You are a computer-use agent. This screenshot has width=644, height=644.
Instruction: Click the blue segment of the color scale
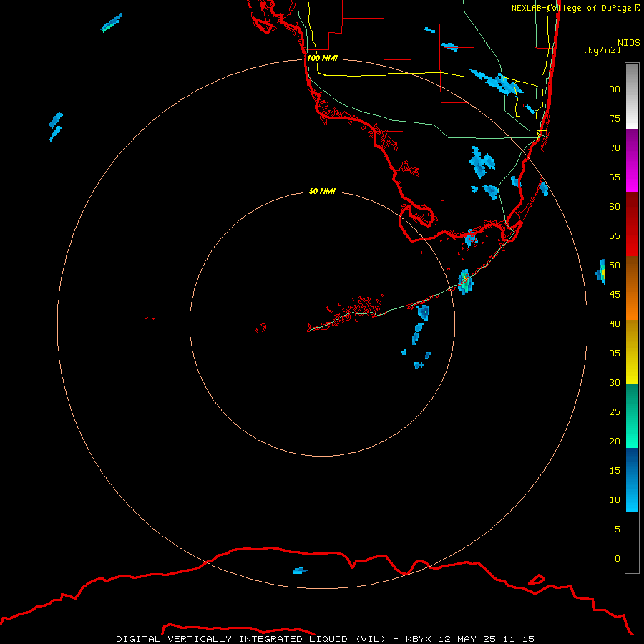coord(632,479)
